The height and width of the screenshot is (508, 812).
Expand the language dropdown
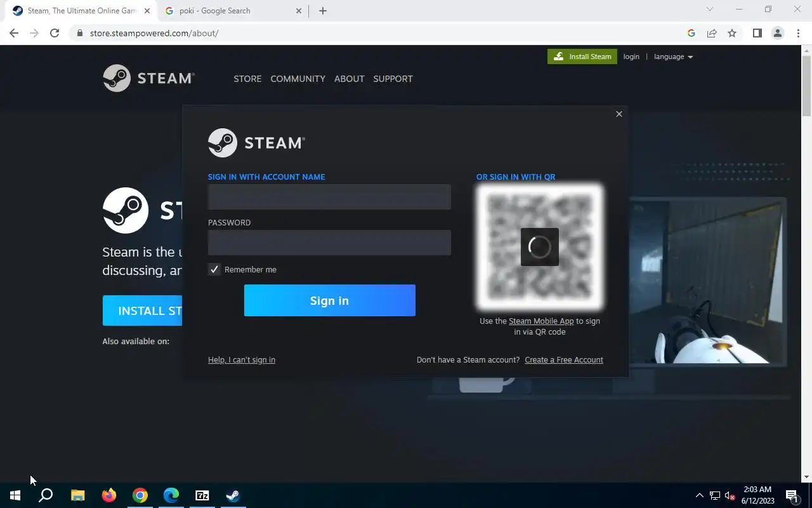pyautogui.click(x=673, y=57)
